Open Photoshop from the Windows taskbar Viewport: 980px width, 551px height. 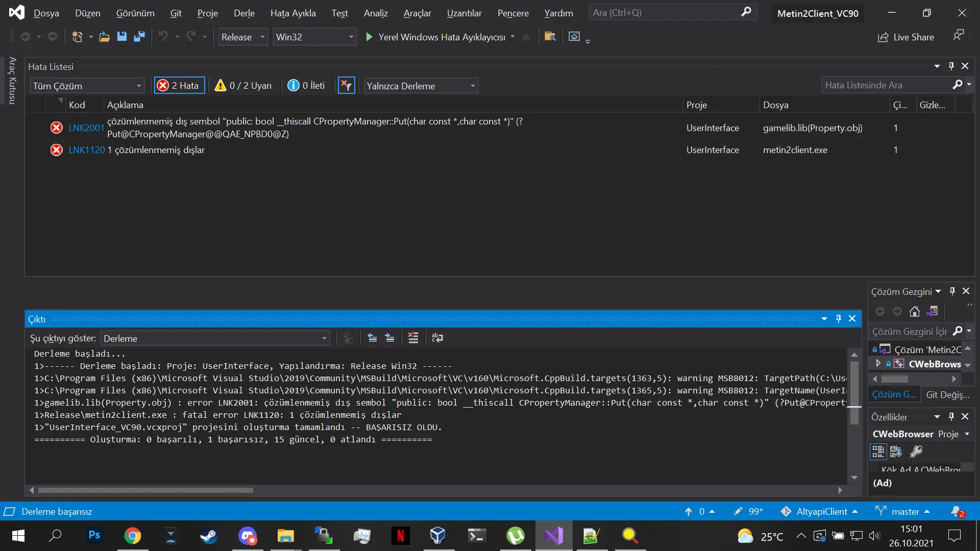(x=94, y=536)
